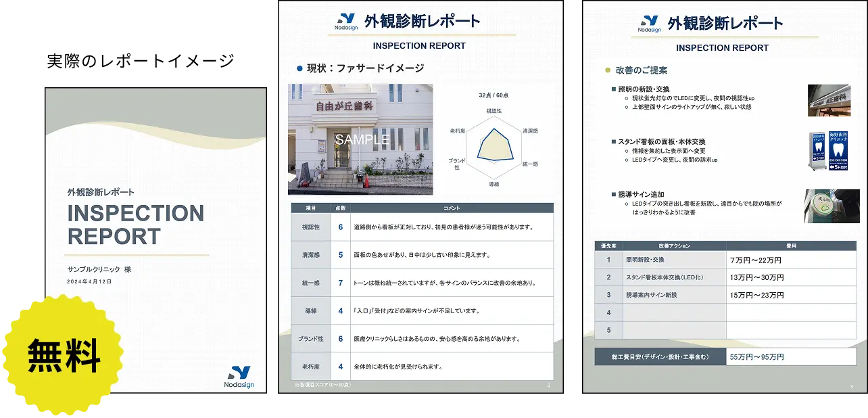Click the Nodasign logo on the cover page
The image size is (868, 418).
(x=239, y=376)
